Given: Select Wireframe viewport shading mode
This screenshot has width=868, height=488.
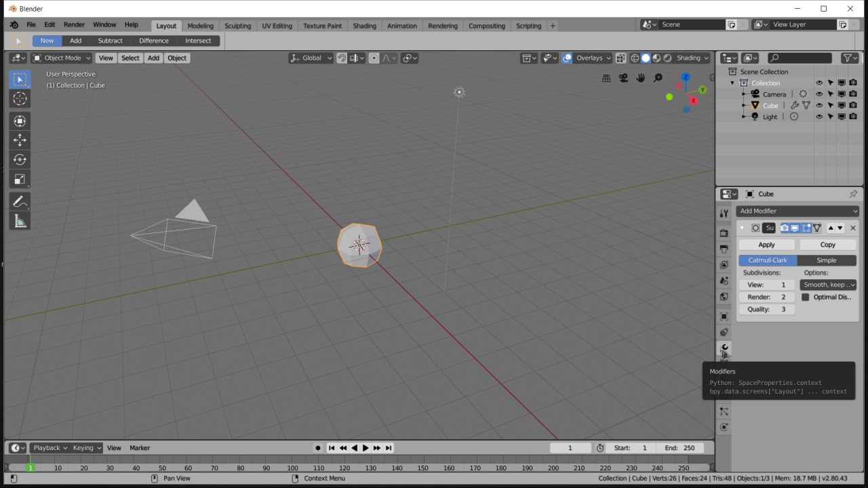Looking at the screenshot, I should point(635,58).
